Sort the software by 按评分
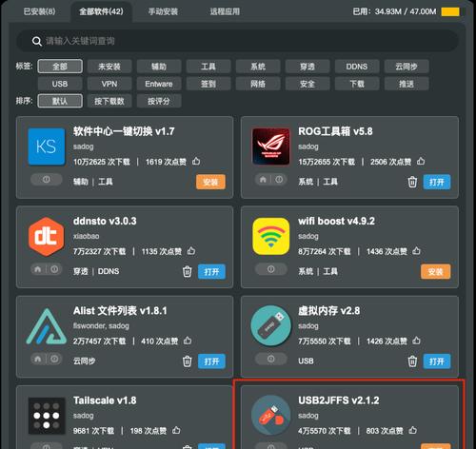Viewport: 476px width, 449px height. pyautogui.click(x=159, y=101)
